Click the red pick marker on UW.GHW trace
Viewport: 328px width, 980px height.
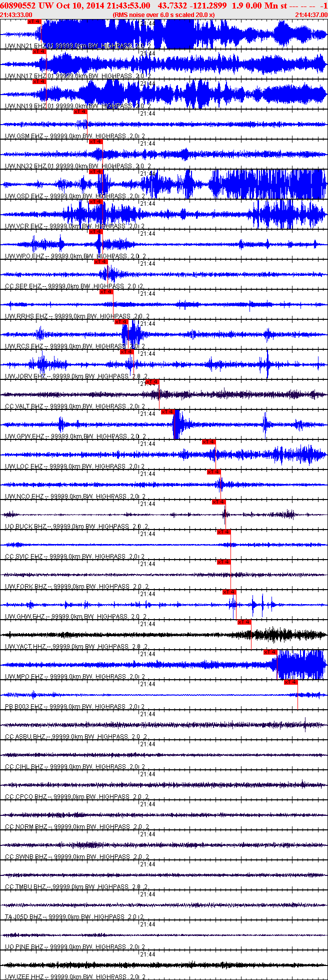click(x=229, y=592)
